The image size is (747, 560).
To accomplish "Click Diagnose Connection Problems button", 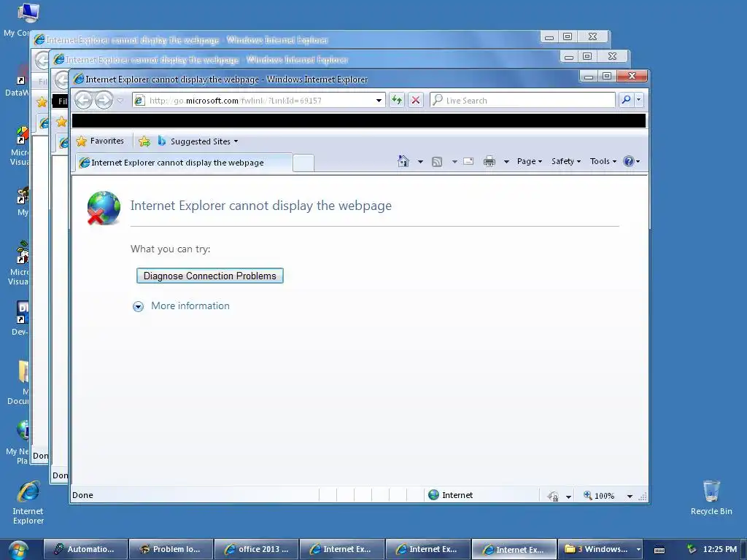I will (209, 276).
